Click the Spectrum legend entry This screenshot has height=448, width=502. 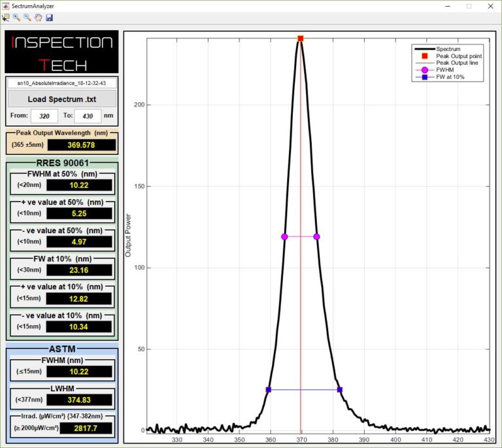(x=437, y=49)
